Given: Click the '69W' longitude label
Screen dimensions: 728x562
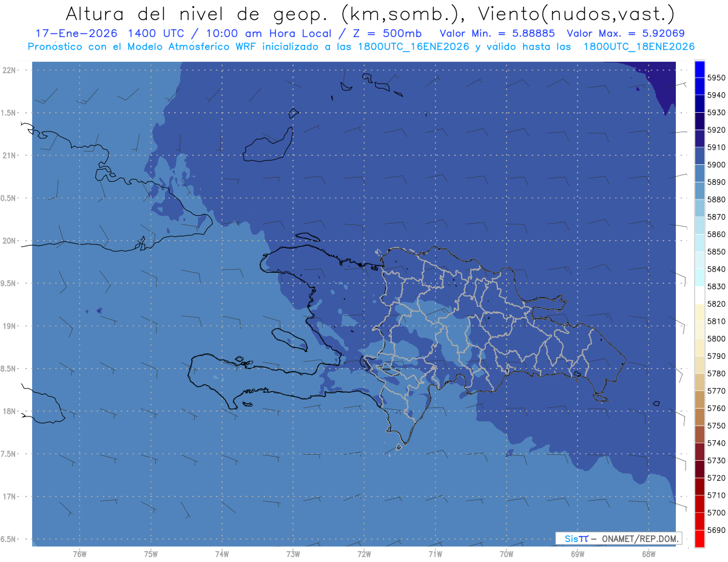Looking at the screenshot, I should [578, 554].
